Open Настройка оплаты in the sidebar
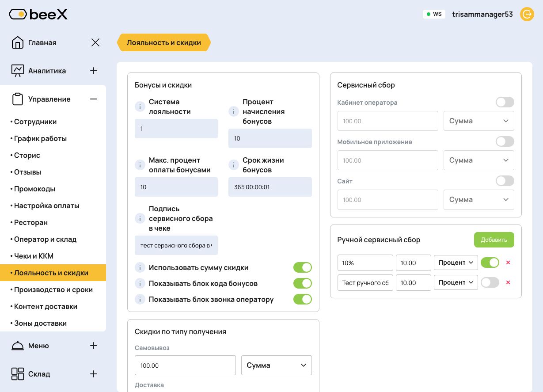 point(53,206)
